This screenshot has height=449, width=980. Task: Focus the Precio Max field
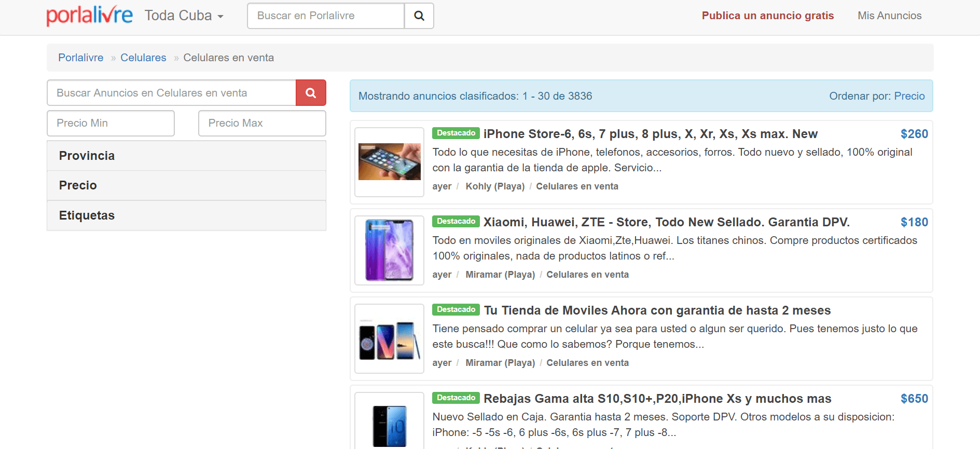tap(262, 123)
